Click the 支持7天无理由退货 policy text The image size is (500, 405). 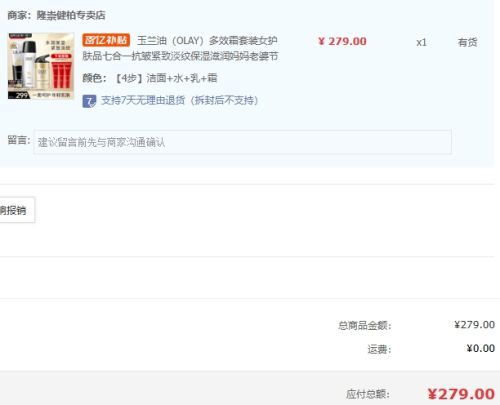click(180, 100)
